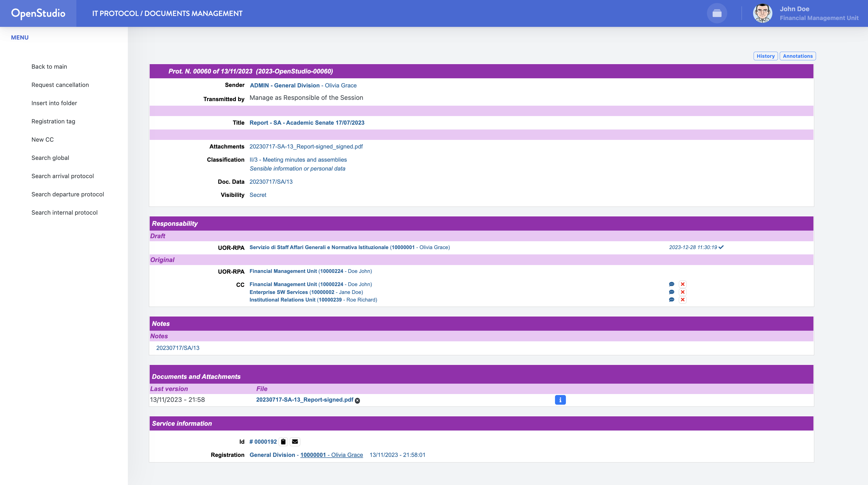The height and width of the screenshot is (485, 868).
Task: Click the envelope icon beside Id 0000192
Action: pos(295,442)
